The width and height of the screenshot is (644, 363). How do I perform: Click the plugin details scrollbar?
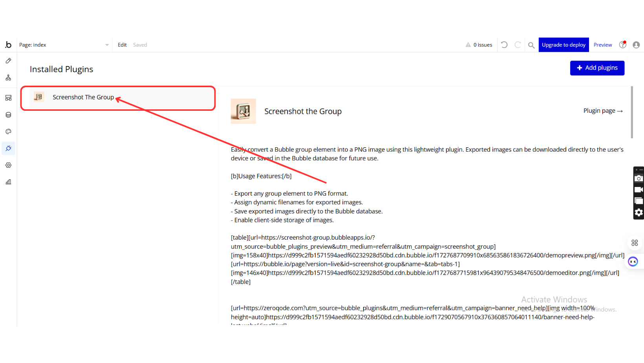click(x=632, y=112)
